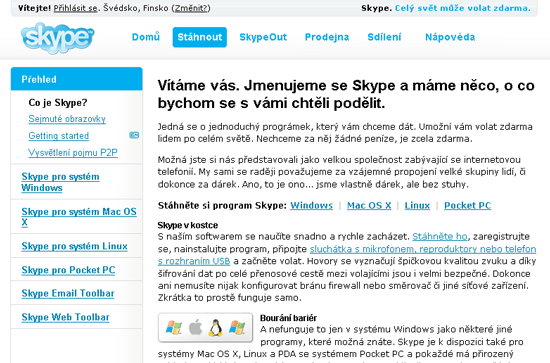Click the first Windows logo in the platform image
The width and height of the screenshot is (550, 363).
174,328
